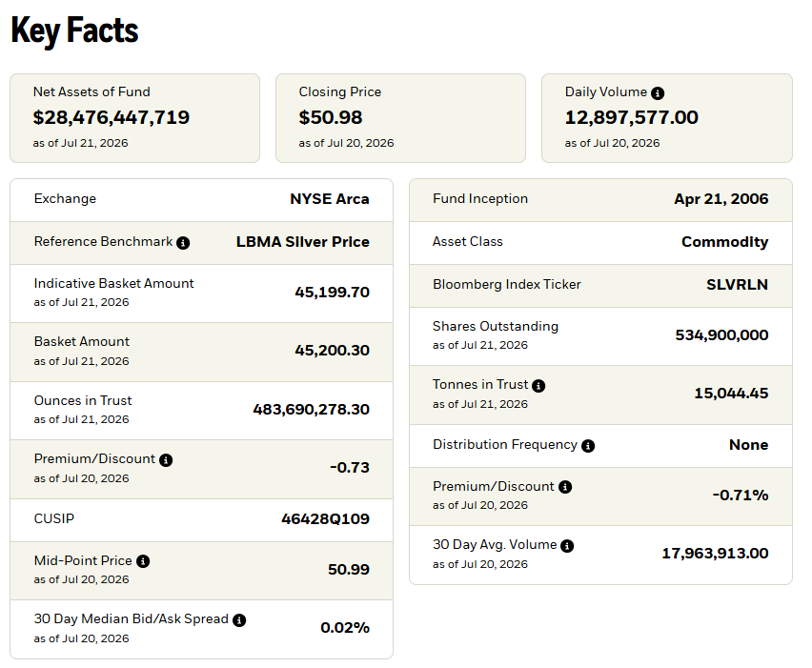Open the Mid-Point Price info icon
This screenshot has width=812, height=668.
click(x=143, y=561)
